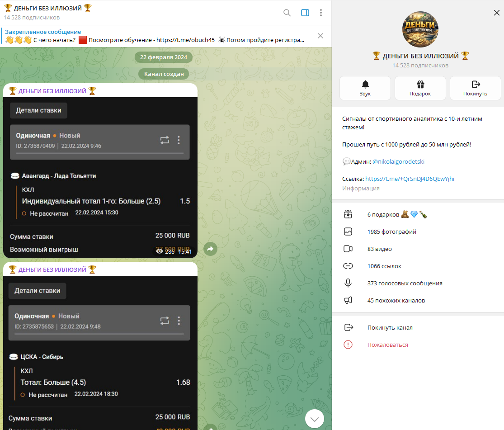504x430 pixels.
Task: Click repeat arrows icon on bet ID 2735870409
Action: (165, 140)
